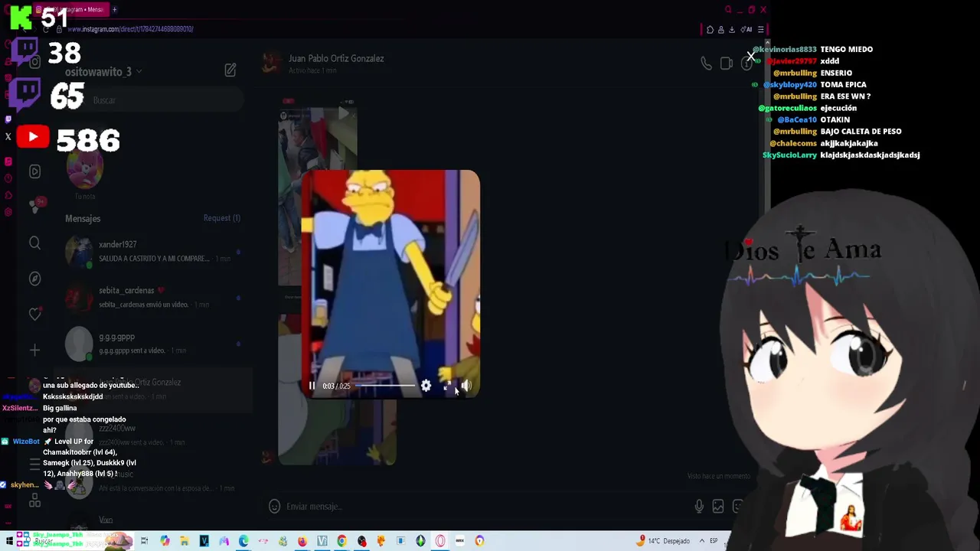Open Instagram search magnifier in sidebar
980x551 pixels.
34,243
